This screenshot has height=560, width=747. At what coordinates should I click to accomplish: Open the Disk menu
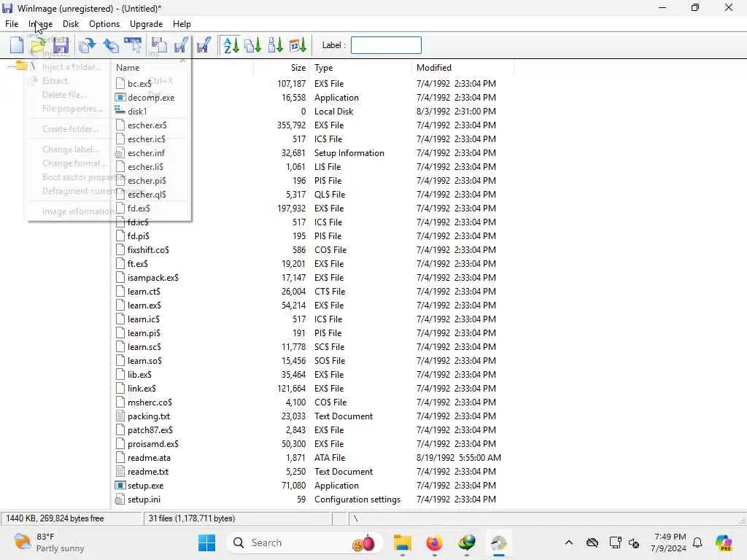(71, 24)
